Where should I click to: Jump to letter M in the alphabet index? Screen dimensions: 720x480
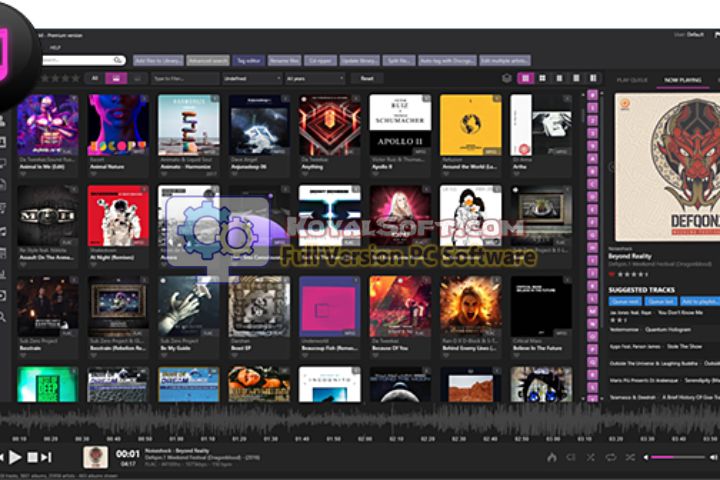[x=593, y=311]
